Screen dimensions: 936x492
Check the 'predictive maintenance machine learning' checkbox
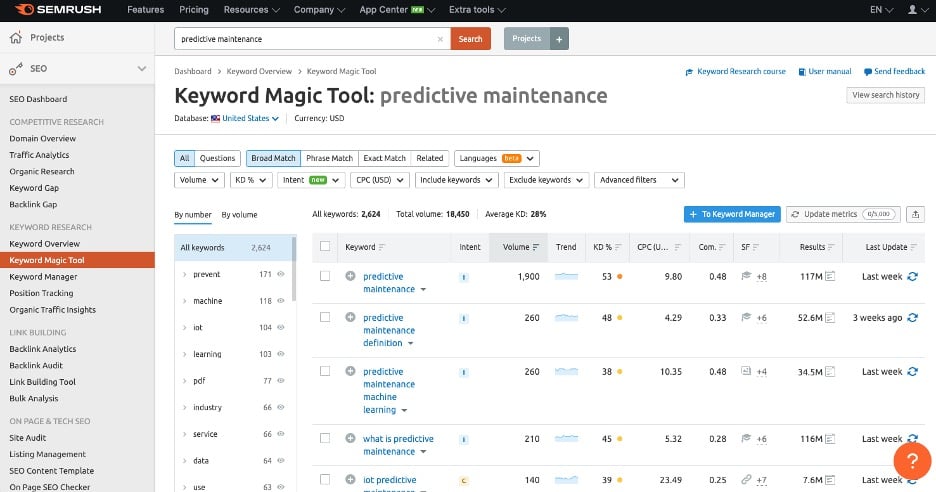coord(325,371)
